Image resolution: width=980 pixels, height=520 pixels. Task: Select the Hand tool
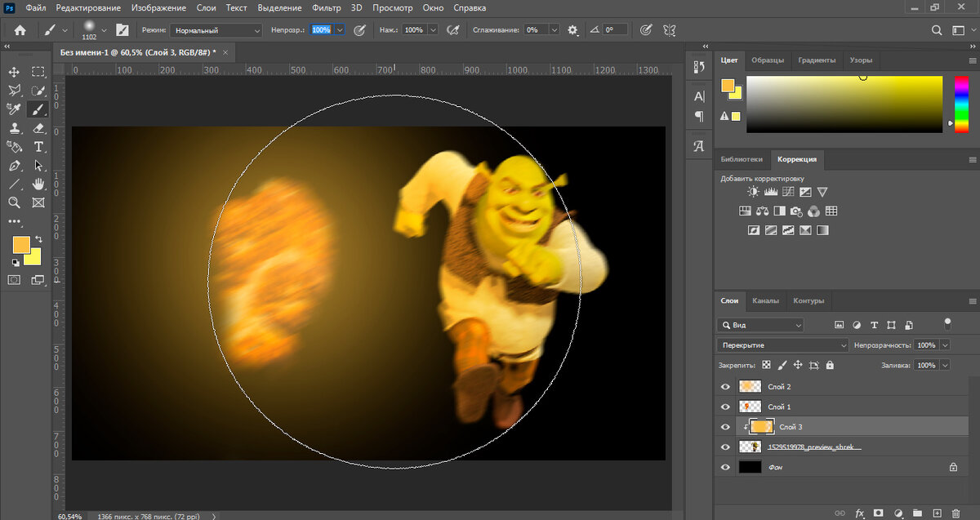pos(38,184)
